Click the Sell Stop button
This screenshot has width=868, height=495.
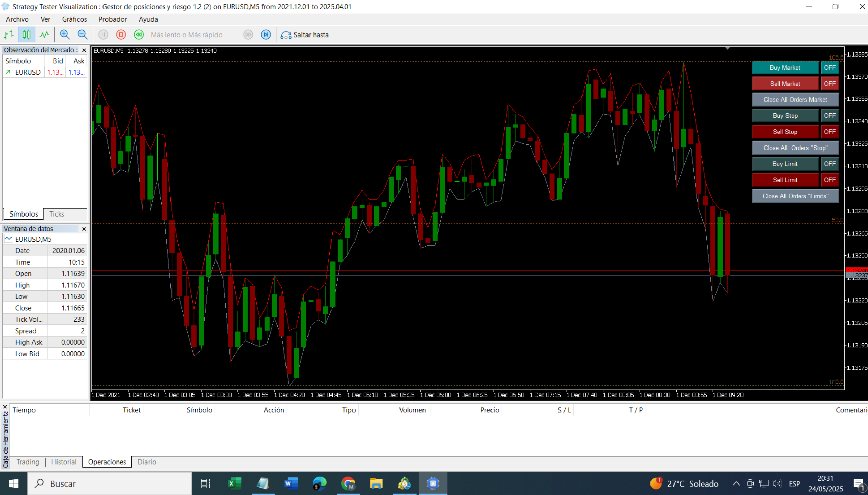point(785,132)
